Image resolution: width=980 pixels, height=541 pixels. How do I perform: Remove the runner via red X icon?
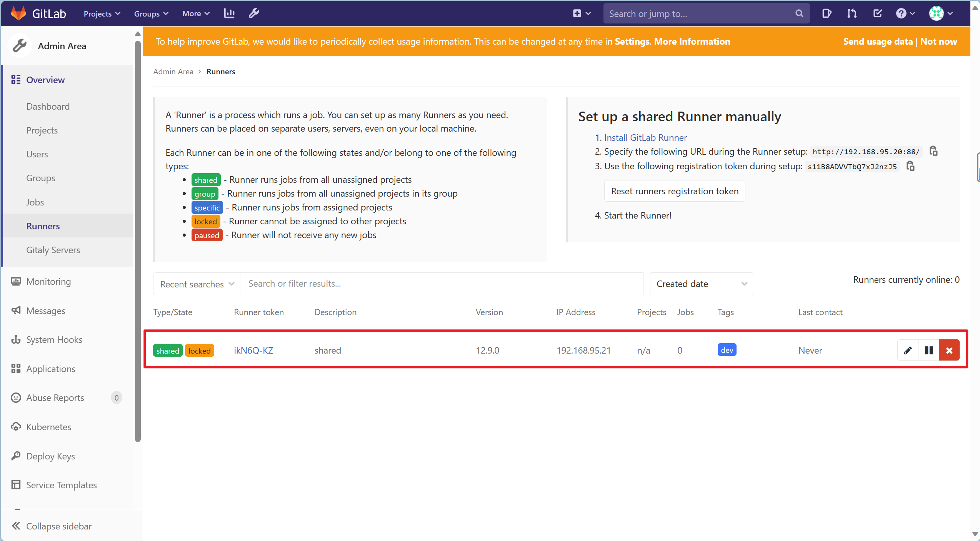(x=949, y=350)
